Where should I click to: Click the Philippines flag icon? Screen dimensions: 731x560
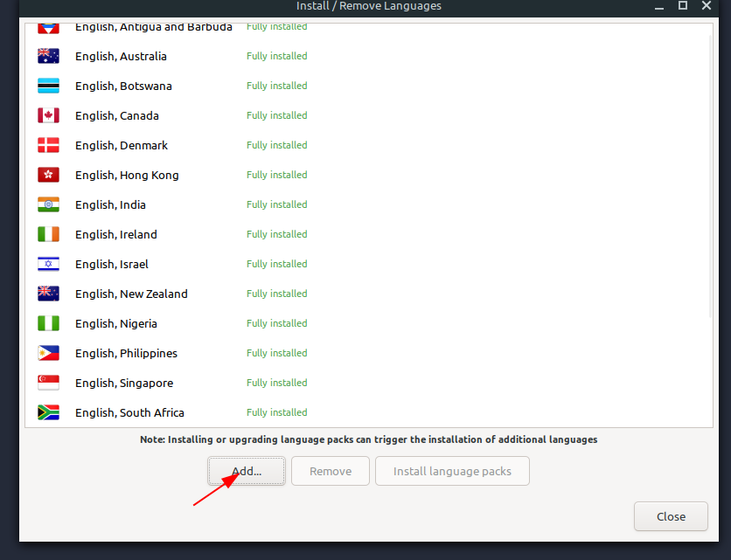coord(48,353)
